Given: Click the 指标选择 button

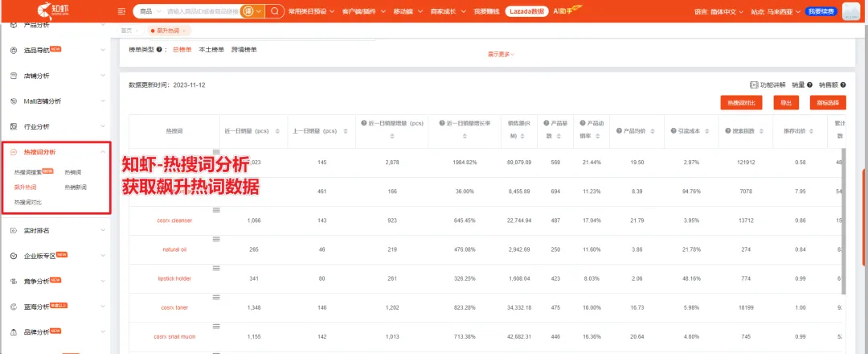Looking at the screenshot, I should (828, 103).
